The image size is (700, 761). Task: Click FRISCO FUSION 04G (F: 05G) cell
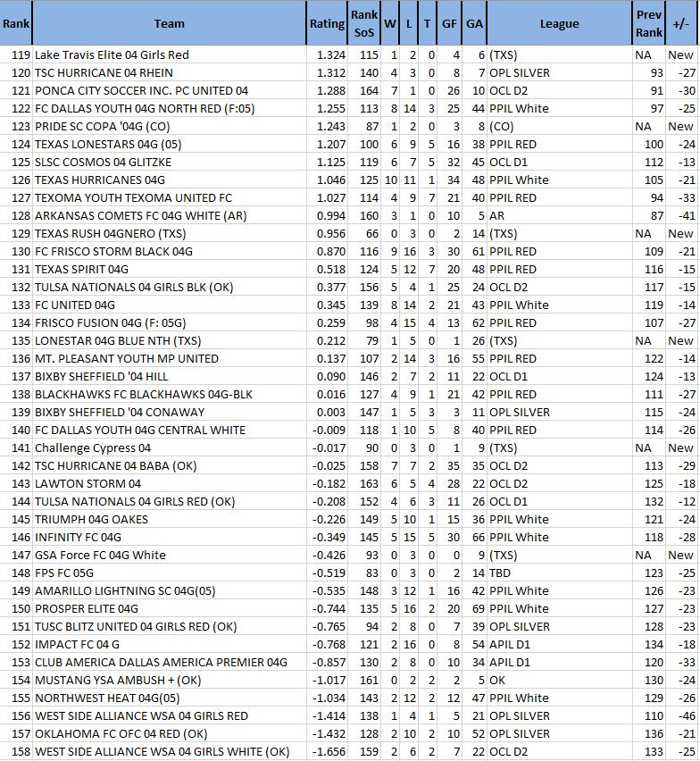coord(170,322)
